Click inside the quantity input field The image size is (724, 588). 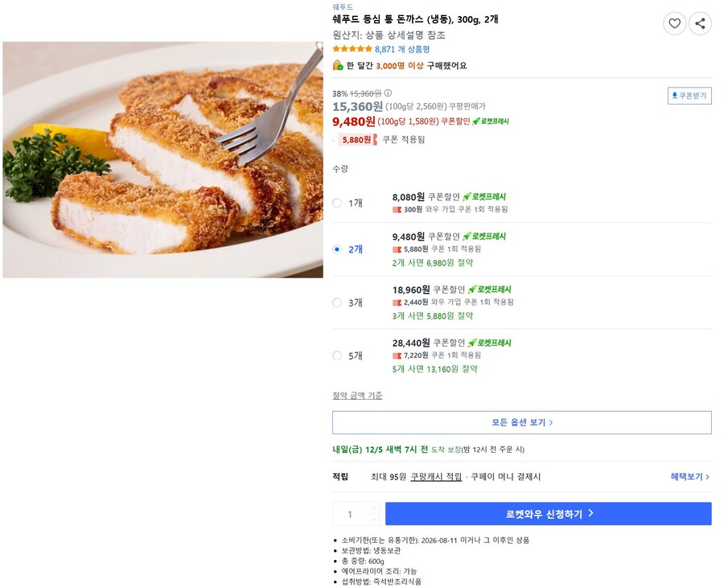coord(350,513)
